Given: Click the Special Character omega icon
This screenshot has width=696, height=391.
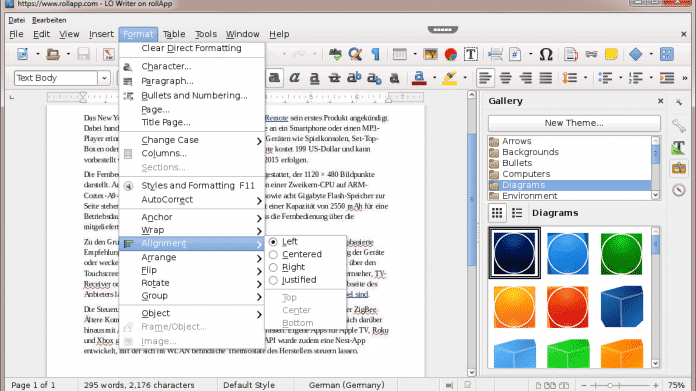Looking at the screenshot, I should click(x=546, y=54).
